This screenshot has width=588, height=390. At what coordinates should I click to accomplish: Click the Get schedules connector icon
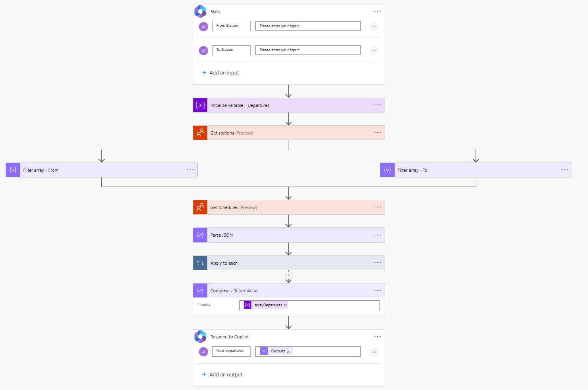(x=200, y=207)
